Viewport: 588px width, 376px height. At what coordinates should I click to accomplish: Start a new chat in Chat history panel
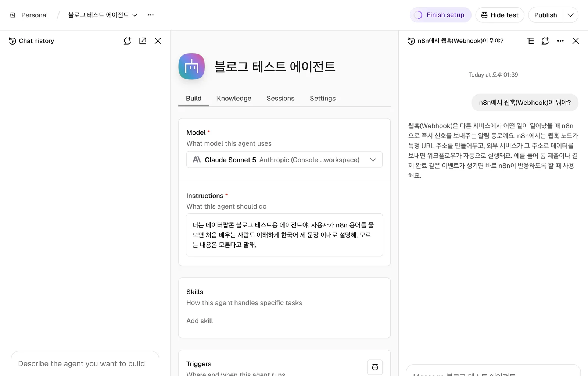click(128, 41)
